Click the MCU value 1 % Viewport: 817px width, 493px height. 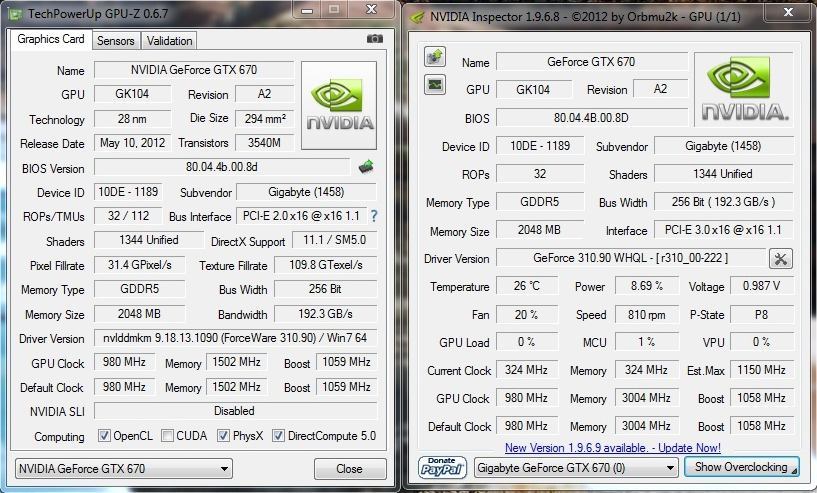pos(647,342)
